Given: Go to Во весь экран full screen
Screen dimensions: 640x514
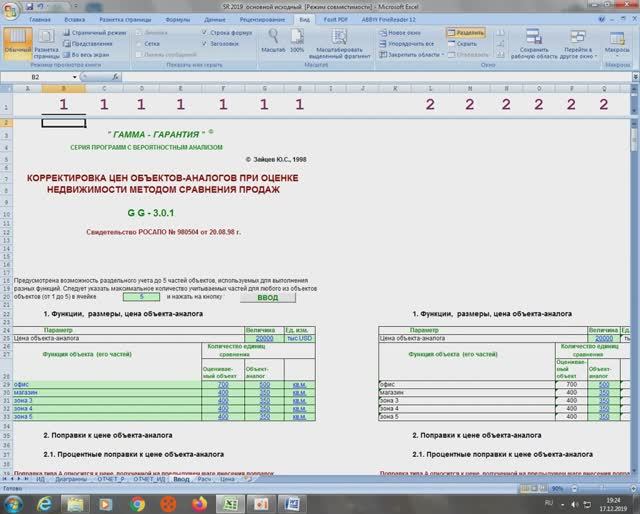Looking at the screenshot, I should point(86,54).
